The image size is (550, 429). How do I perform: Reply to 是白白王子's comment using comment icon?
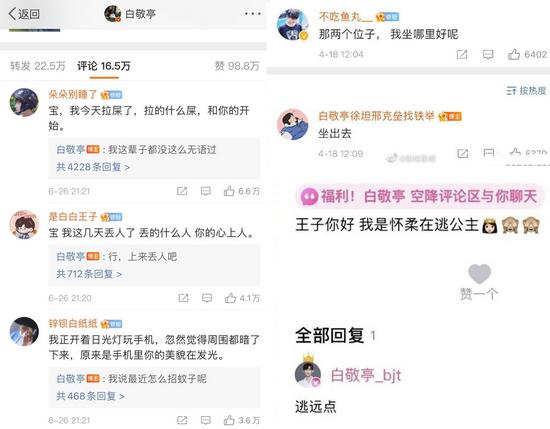tap(207, 298)
